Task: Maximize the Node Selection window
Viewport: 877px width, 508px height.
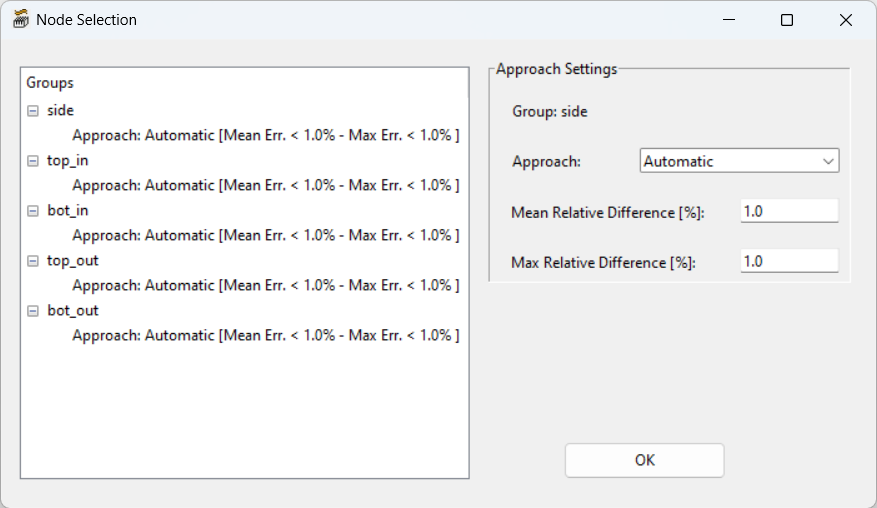Action: point(787,20)
